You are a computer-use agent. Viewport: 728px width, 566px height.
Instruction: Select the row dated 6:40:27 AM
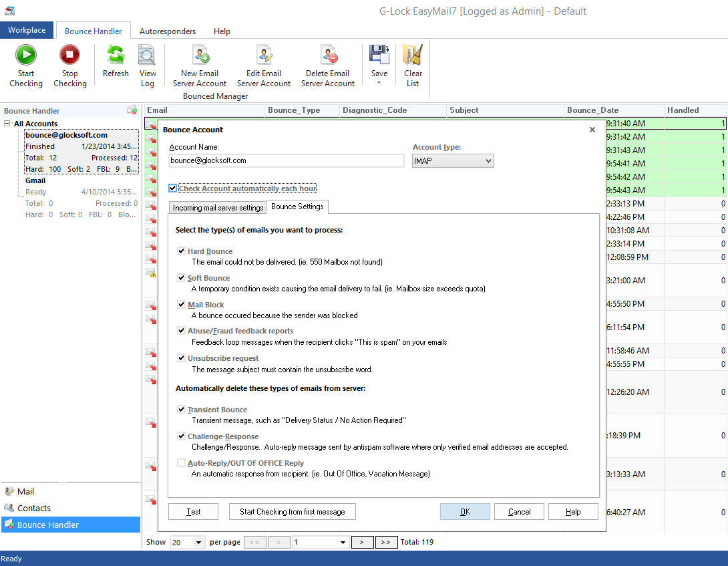667,512
